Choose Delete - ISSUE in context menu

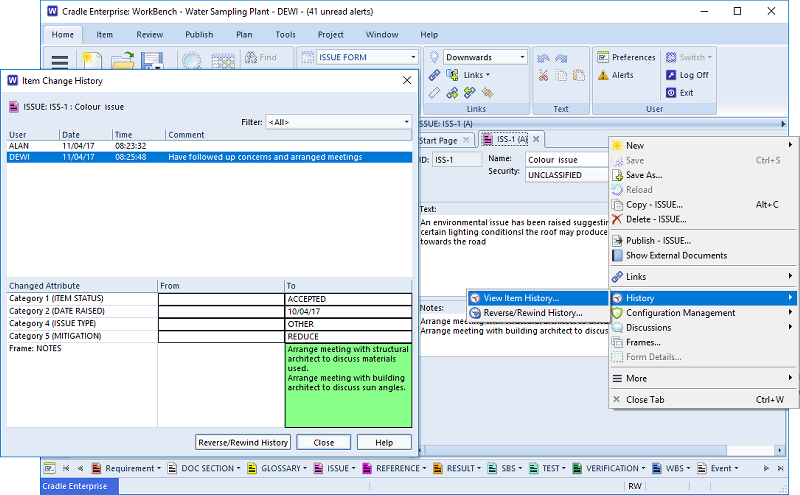click(x=704, y=219)
